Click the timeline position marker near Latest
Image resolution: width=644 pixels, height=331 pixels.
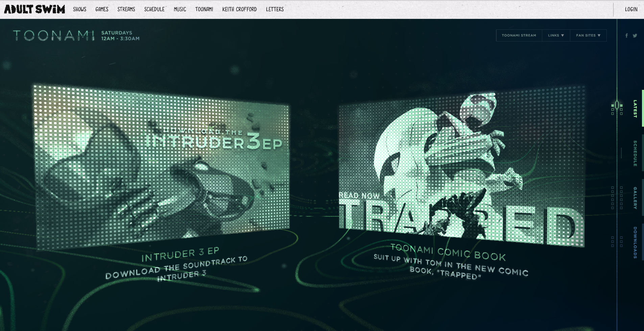coord(617,105)
